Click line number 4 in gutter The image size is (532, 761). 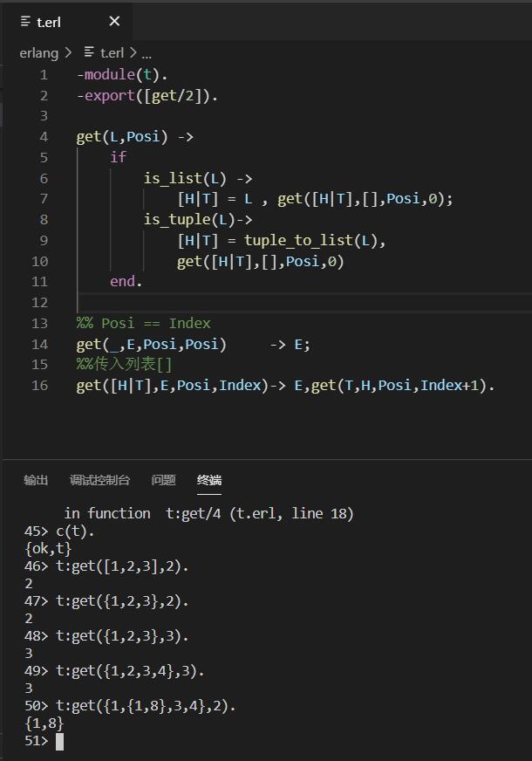point(44,137)
